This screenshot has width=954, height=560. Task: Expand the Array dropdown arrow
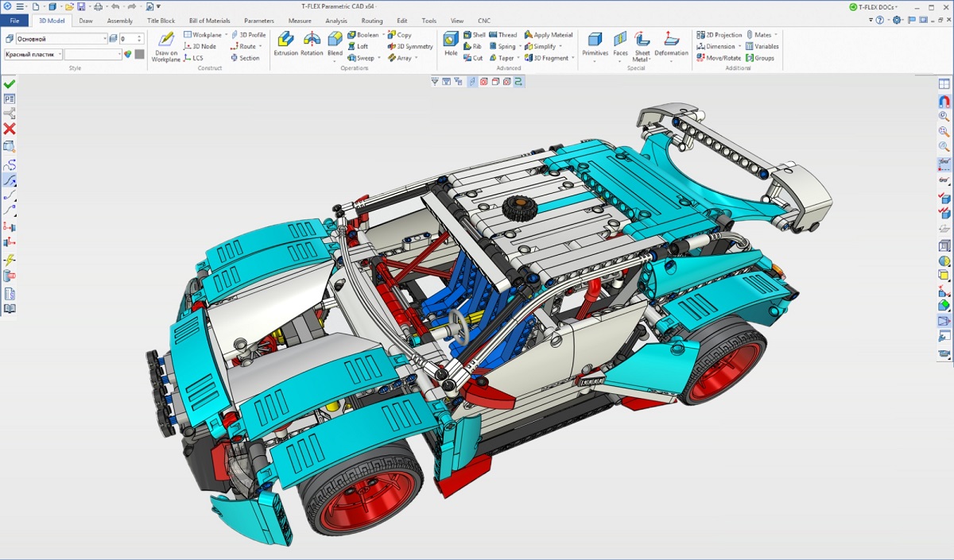[417, 58]
